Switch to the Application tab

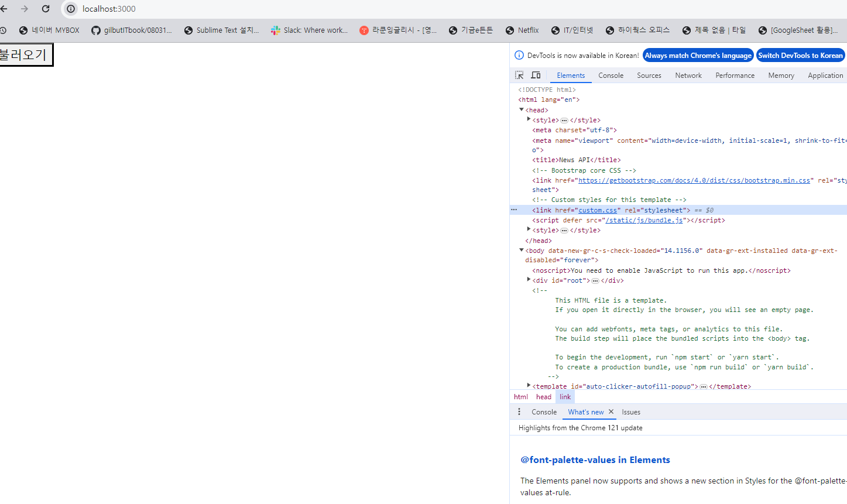tap(825, 76)
